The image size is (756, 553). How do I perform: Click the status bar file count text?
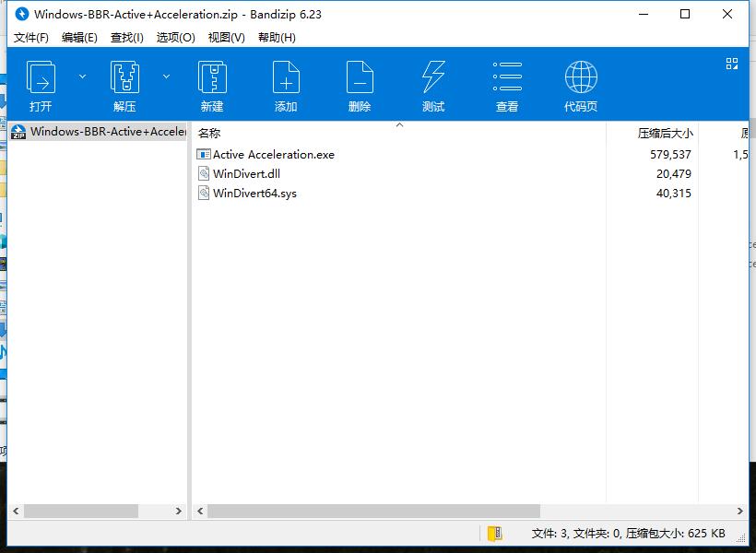[x=628, y=534]
